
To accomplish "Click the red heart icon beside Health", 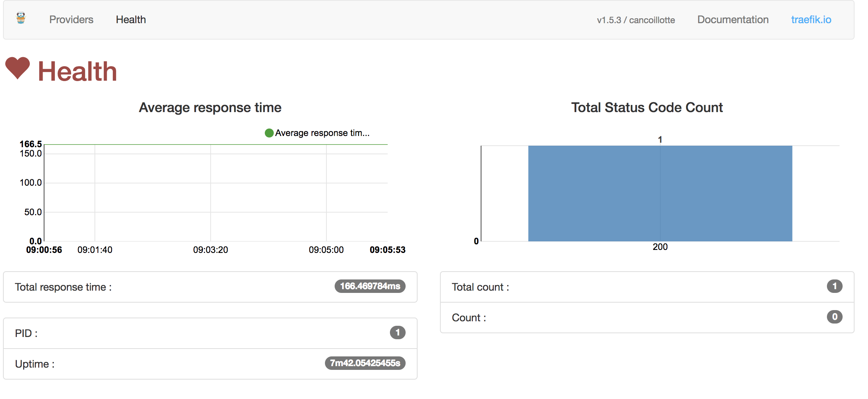I will click(18, 68).
